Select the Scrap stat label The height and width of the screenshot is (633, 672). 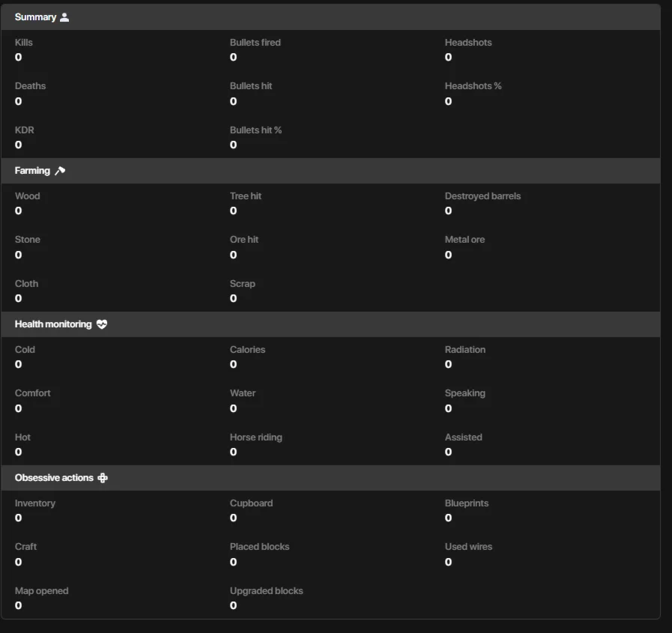243,284
